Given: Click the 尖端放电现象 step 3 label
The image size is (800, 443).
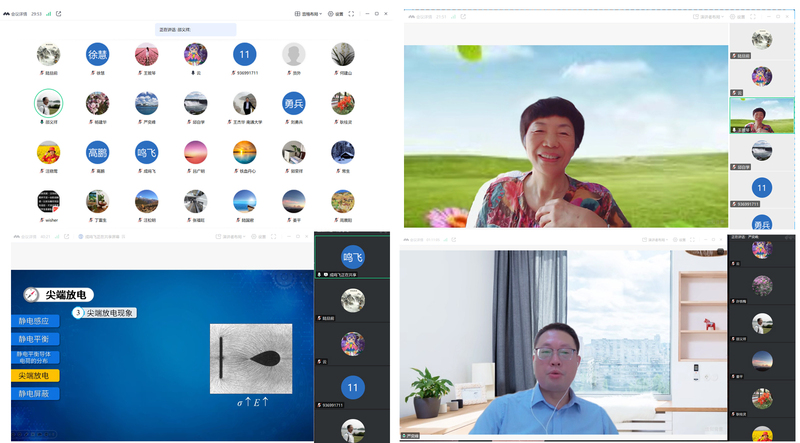Looking at the screenshot, I should pos(104,313).
